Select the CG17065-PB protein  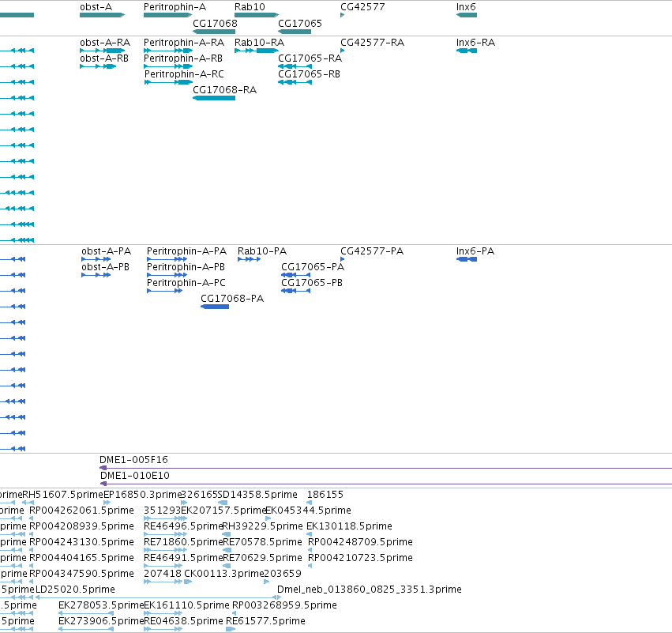point(295,291)
